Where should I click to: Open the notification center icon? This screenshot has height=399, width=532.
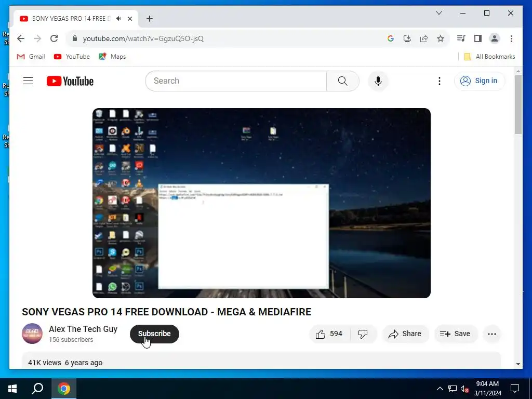(x=515, y=389)
